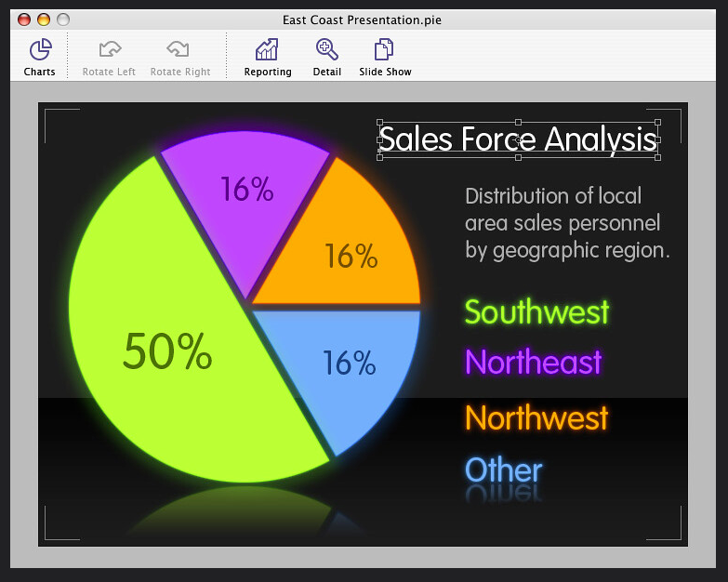Grab the title box bottom-left resize handle
This screenshot has width=728, height=582.
point(379,158)
